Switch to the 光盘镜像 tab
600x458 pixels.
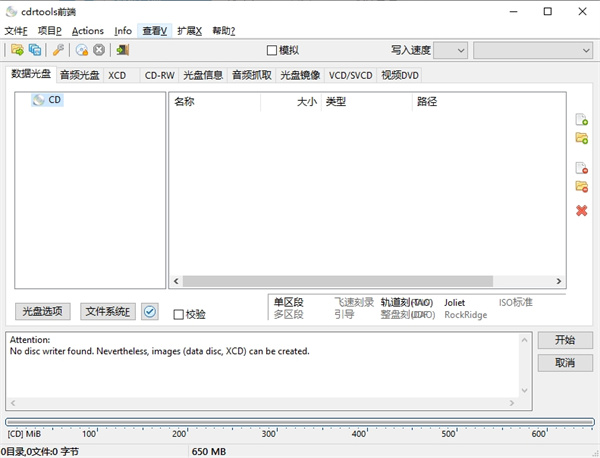tap(300, 75)
